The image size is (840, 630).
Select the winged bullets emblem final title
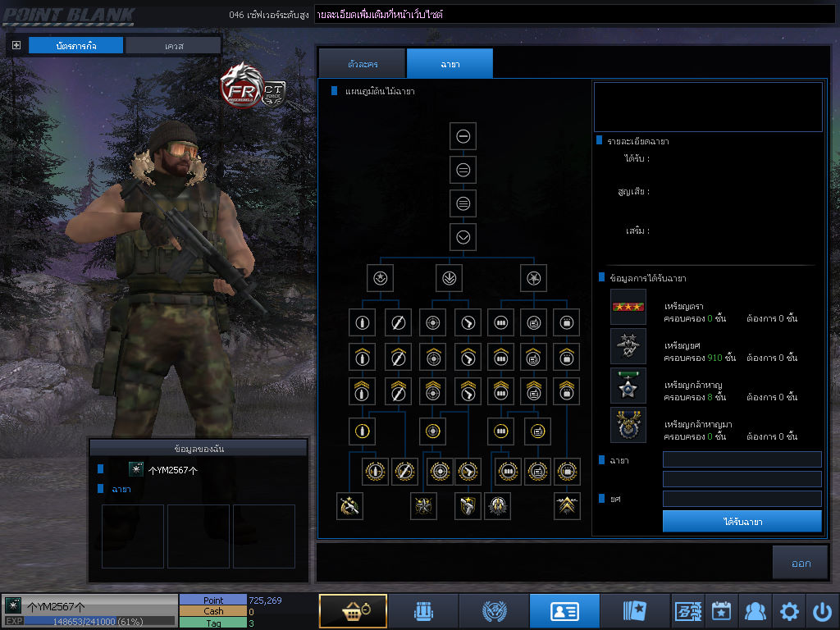coord(497,505)
